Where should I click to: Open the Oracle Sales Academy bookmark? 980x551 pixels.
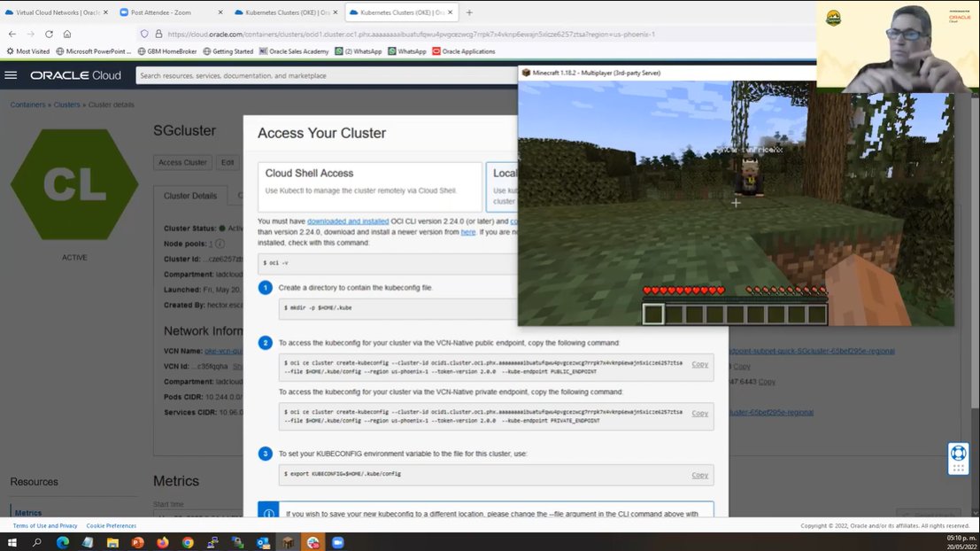click(x=294, y=51)
